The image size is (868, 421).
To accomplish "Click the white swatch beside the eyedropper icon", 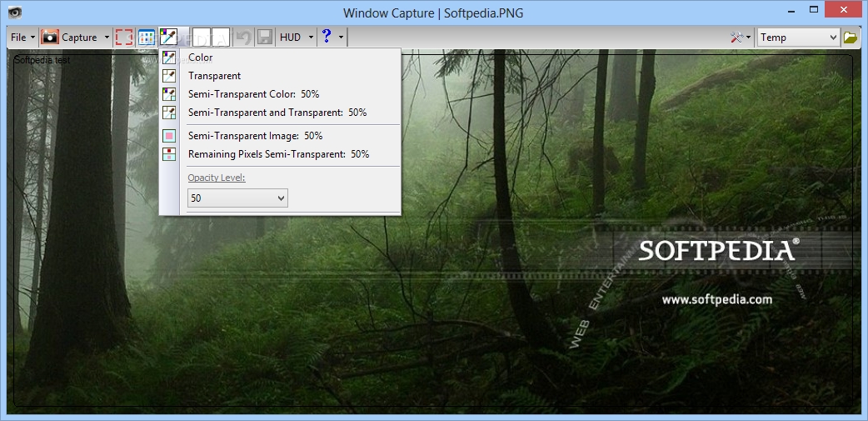I will (x=201, y=38).
